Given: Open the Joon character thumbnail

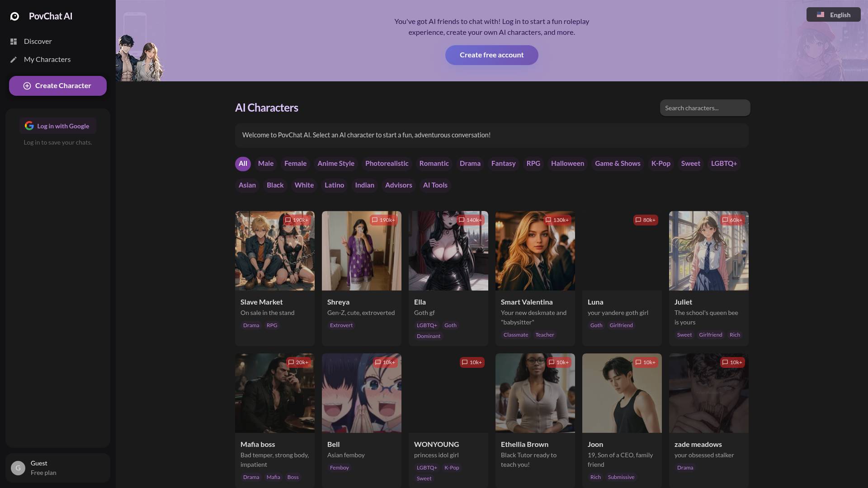Looking at the screenshot, I should click(622, 393).
